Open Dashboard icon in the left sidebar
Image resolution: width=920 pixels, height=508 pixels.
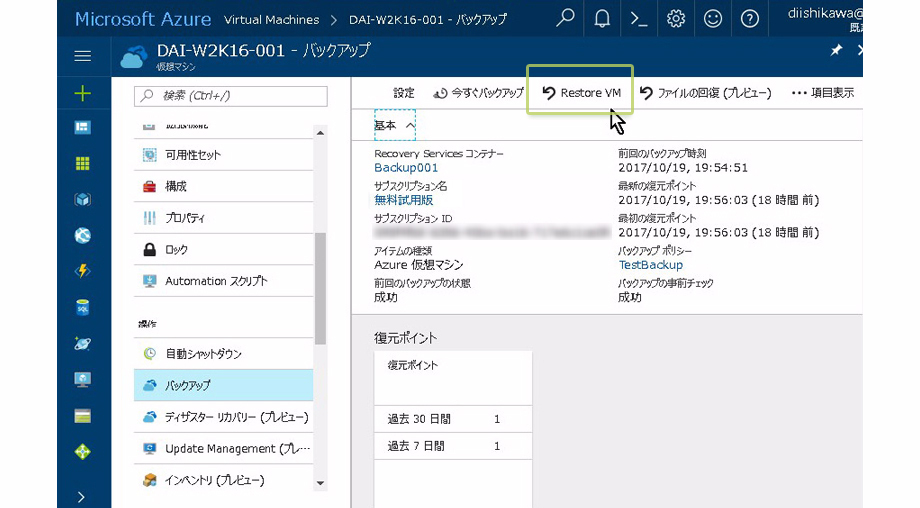(x=83, y=127)
